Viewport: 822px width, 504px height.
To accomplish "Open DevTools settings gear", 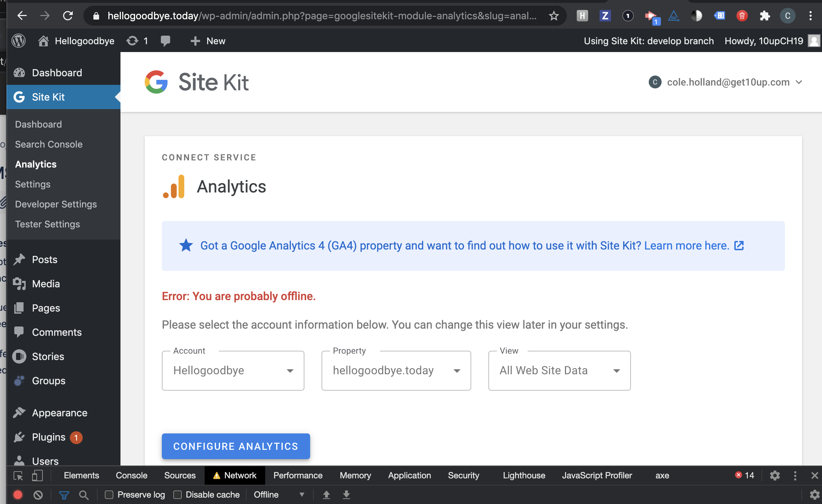I will [775, 475].
